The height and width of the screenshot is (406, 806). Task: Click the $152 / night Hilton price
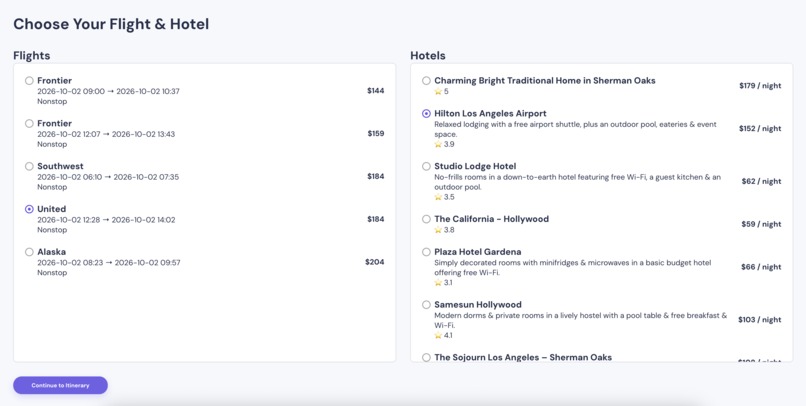760,128
